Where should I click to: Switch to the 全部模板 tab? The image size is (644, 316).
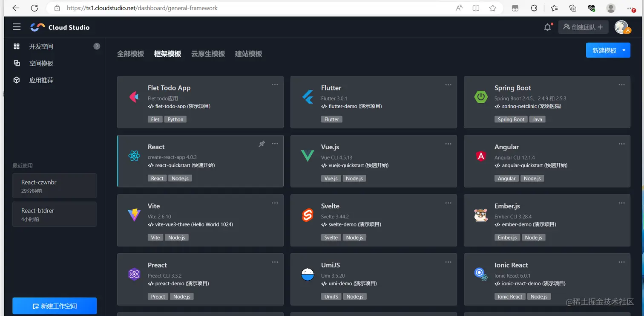(130, 54)
